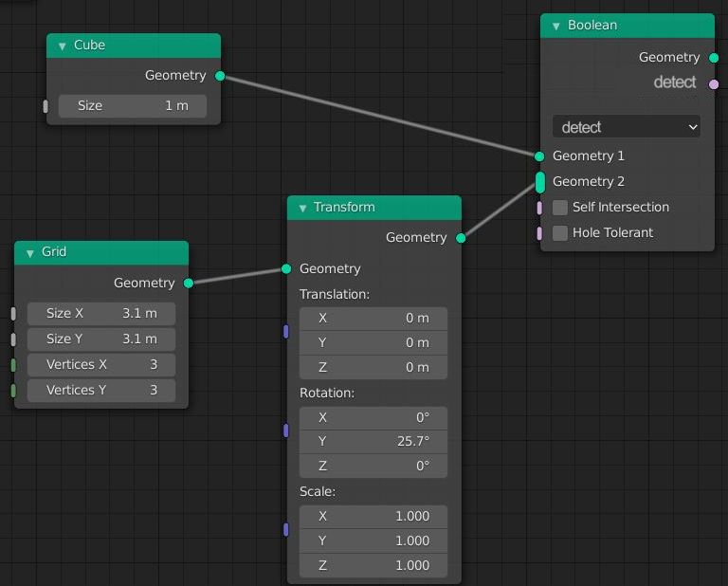Click the Cube Size field
This screenshot has width=728, height=586.
pyautogui.click(x=133, y=106)
